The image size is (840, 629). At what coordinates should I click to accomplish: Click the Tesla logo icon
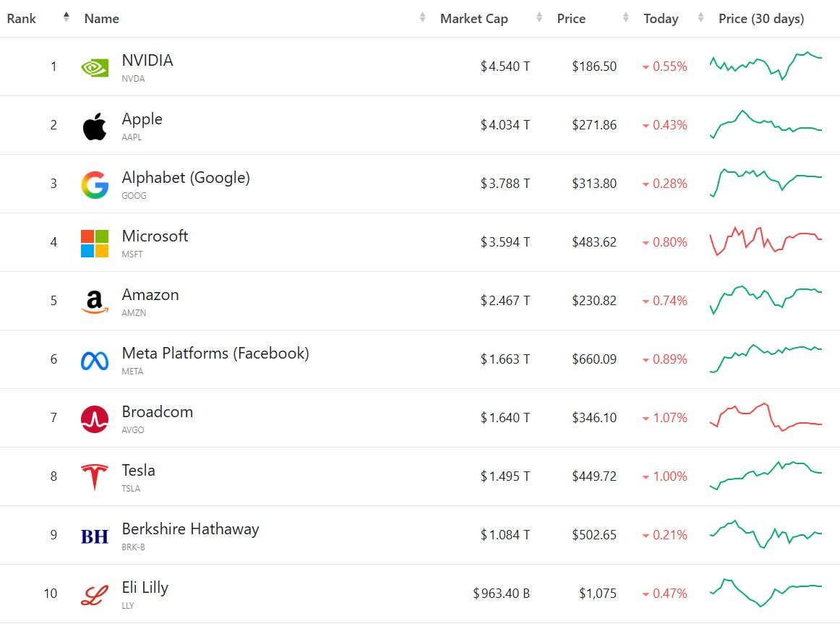(x=95, y=477)
